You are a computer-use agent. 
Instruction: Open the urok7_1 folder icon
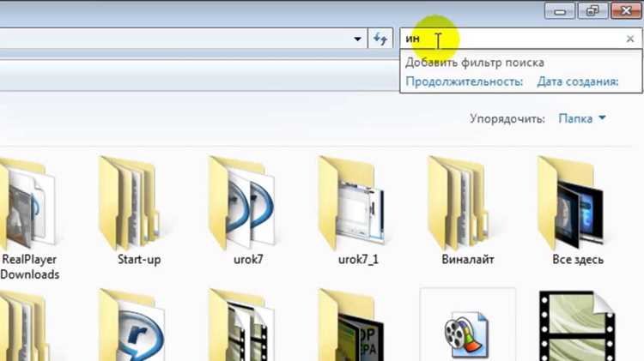point(351,203)
